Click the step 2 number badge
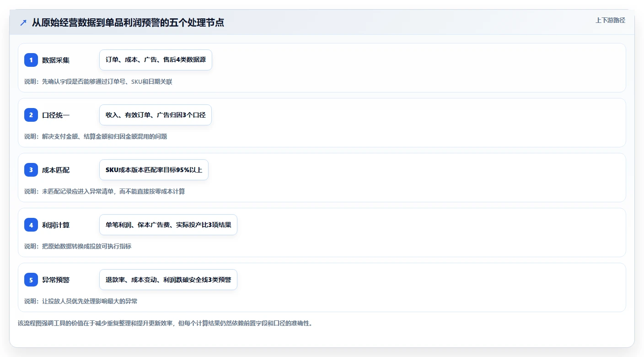Image resolution: width=644 pixels, height=357 pixels. pyautogui.click(x=31, y=115)
